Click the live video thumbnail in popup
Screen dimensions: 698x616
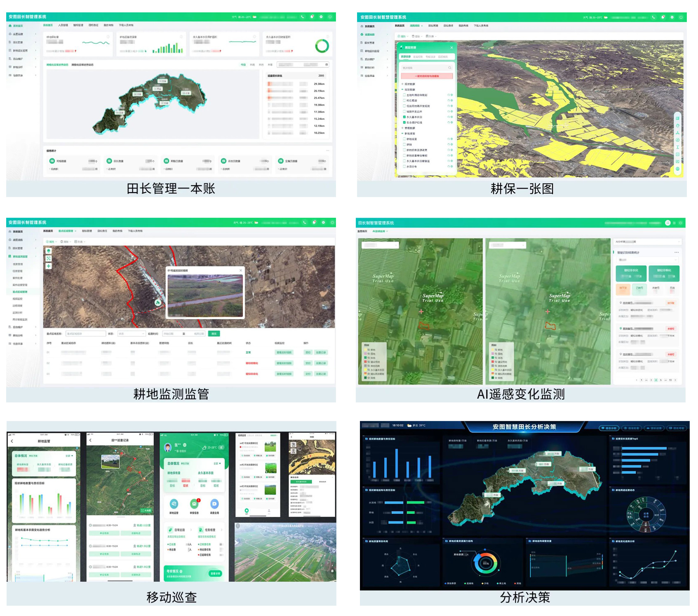205,295
